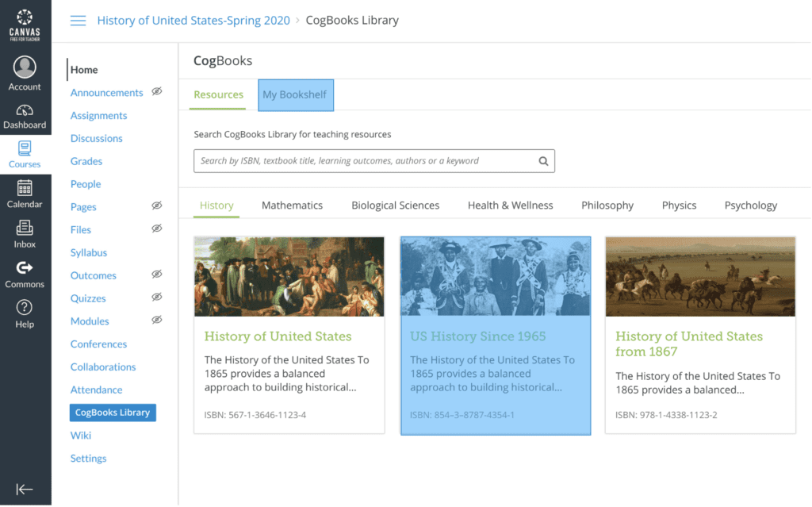Toggle Quizzes hidden eye icon
The width and height of the screenshot is (812, 507).
point(157,297)
